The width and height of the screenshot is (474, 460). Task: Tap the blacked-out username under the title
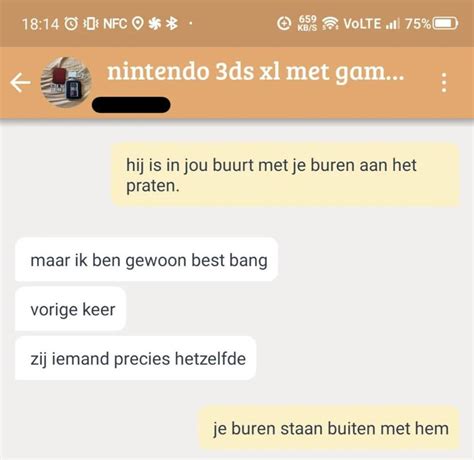(131, 105)
